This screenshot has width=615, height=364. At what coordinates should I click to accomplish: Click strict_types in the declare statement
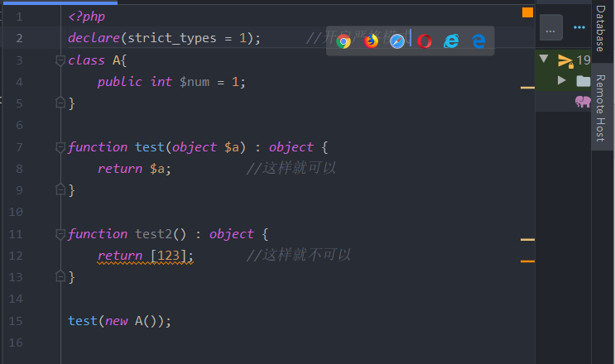point(172,38)
